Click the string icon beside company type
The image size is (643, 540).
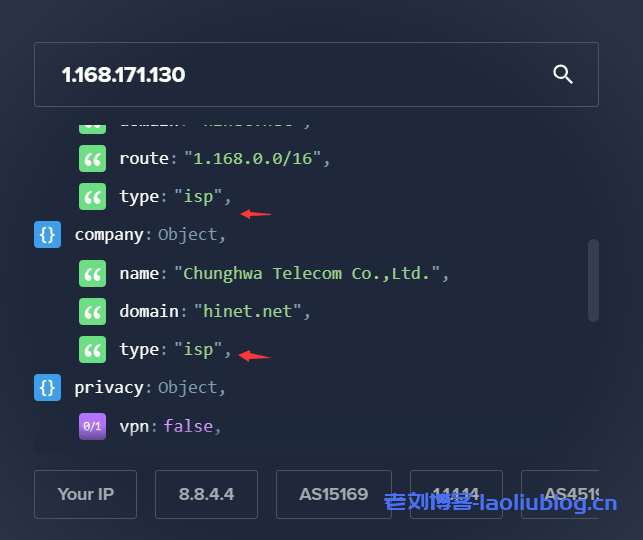coord(92,349)
